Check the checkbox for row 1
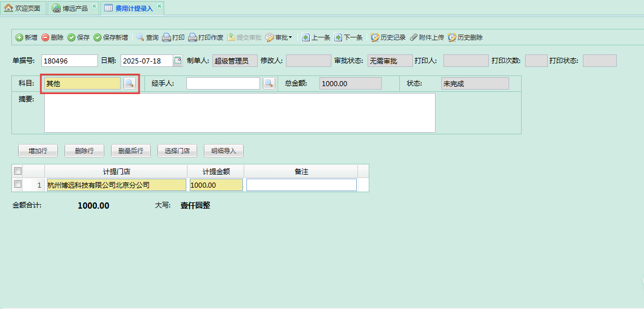 click(x=18, y=184)
